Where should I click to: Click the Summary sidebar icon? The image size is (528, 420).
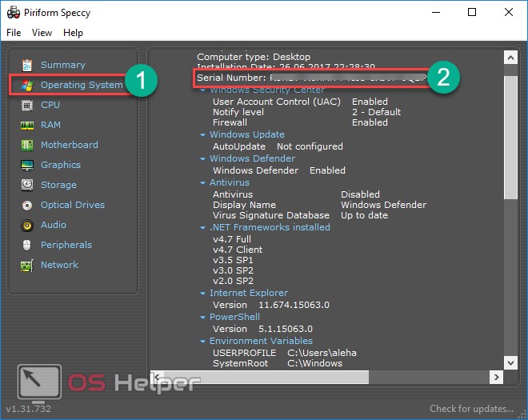(x=27, y=65)
